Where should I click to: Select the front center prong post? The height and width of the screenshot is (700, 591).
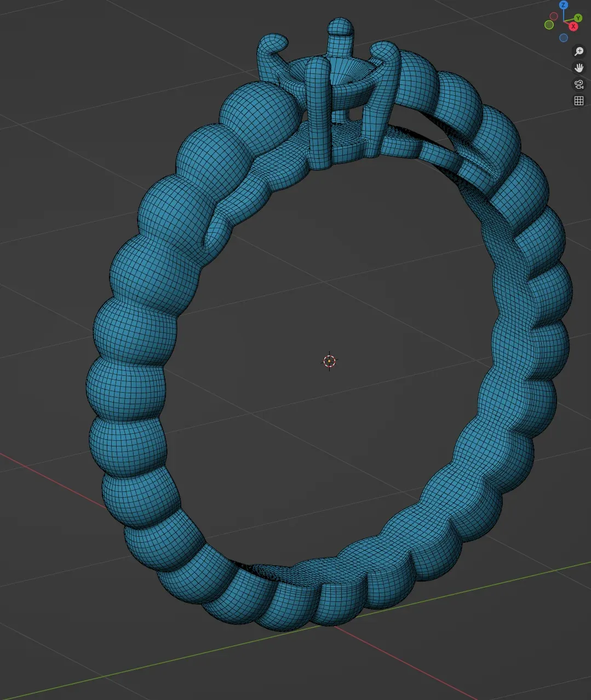pyautogui.click(x=318, y=110)
